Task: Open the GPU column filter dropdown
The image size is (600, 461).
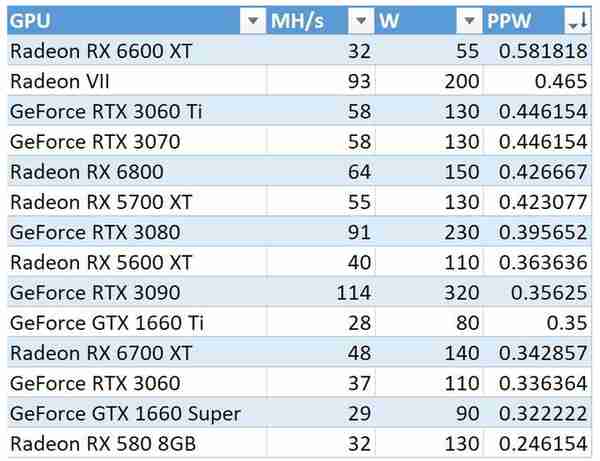Action: click(253, 21)
